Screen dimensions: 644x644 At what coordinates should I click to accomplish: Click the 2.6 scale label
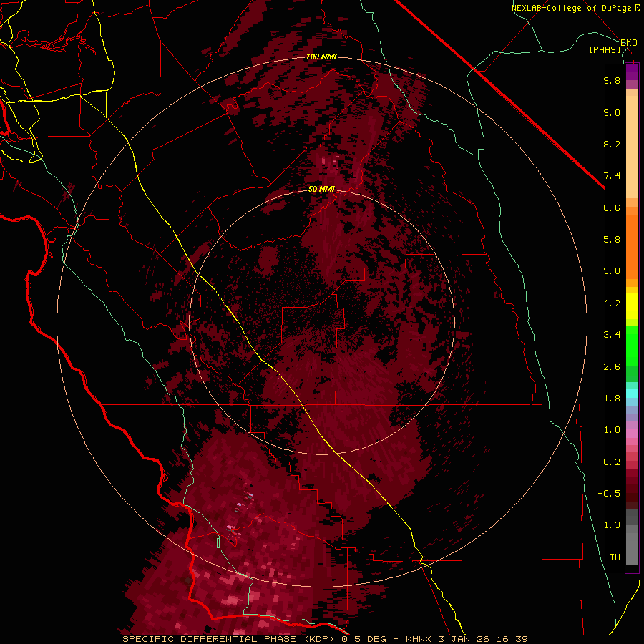pyautogui.click(x=612, y=367)
